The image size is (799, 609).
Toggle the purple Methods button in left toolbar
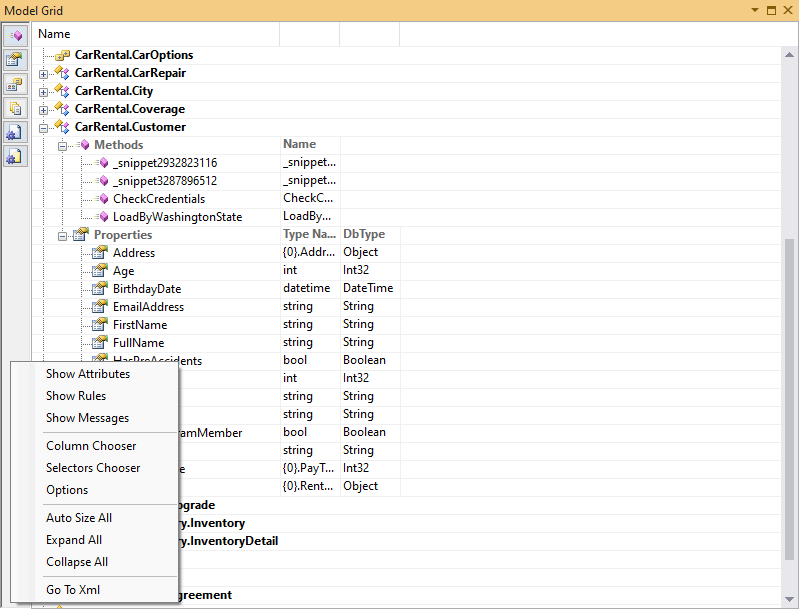click(15, 36)
